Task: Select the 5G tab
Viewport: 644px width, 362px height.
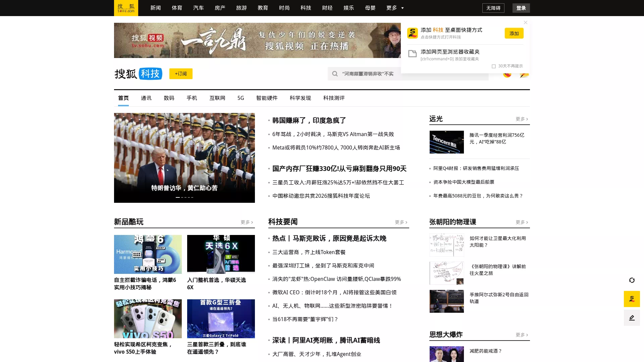Action: 241,98
